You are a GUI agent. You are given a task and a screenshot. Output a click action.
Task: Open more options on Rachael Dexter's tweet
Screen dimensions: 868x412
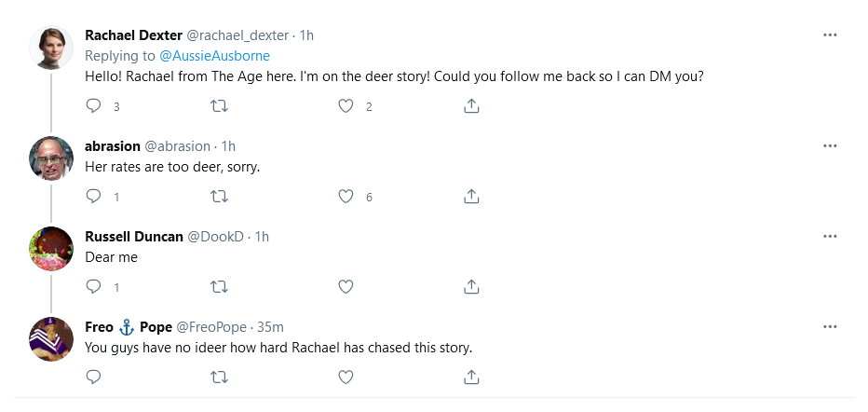pos(830,35)
